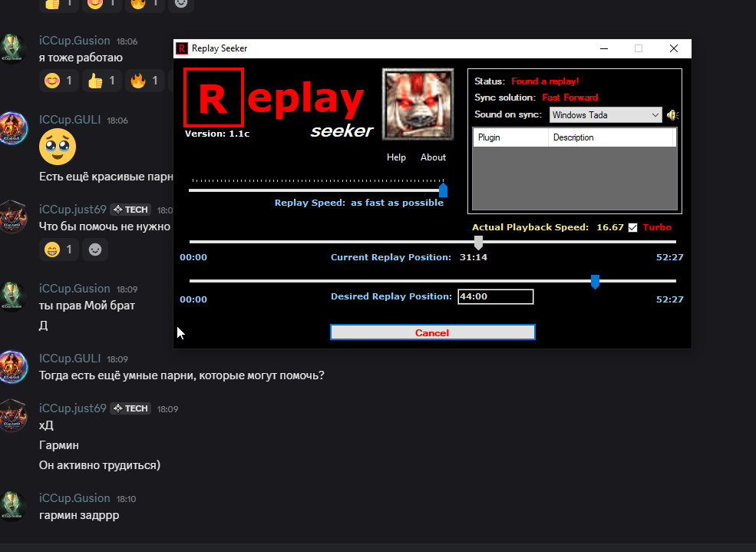The image size is (756, 552).
Task: Add reaction smiley under just69's 18:06 message
Action: [x=95, y=250]
